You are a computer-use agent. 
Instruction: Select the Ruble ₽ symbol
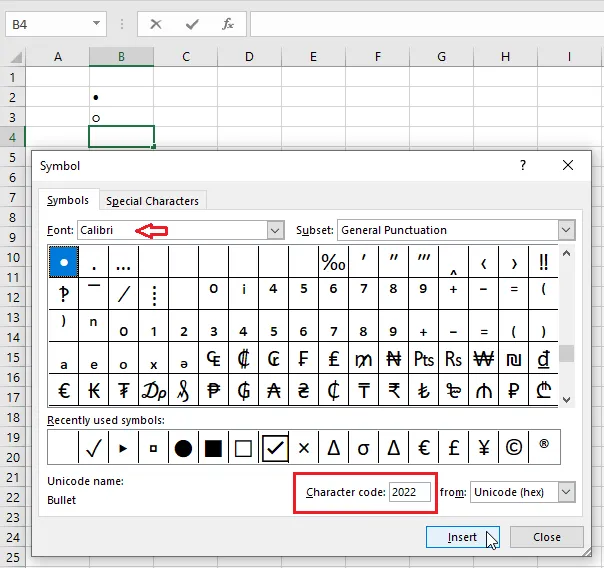[x=513, y=390]
